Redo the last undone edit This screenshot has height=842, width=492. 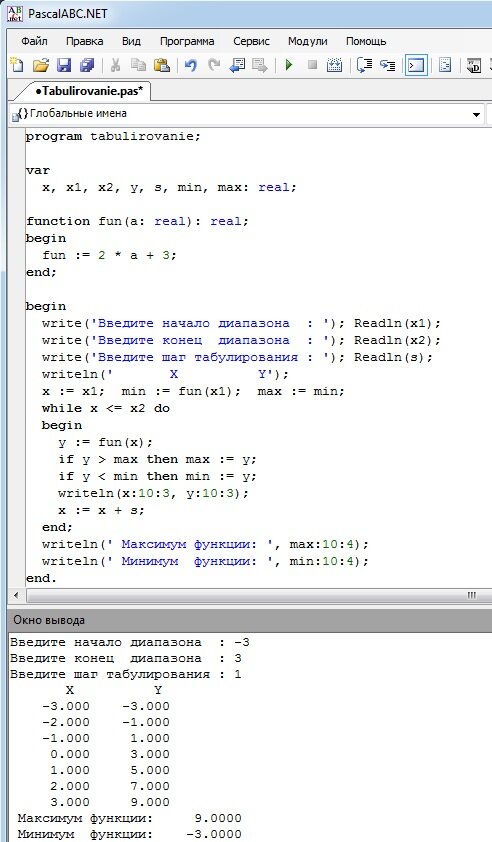coord(214,66)
